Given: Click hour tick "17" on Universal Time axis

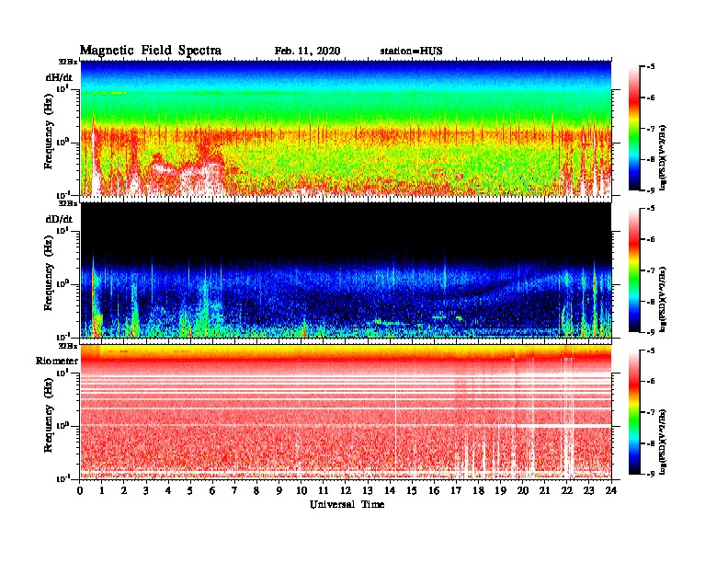Looking at the screenshot, I should coord(457,491).
